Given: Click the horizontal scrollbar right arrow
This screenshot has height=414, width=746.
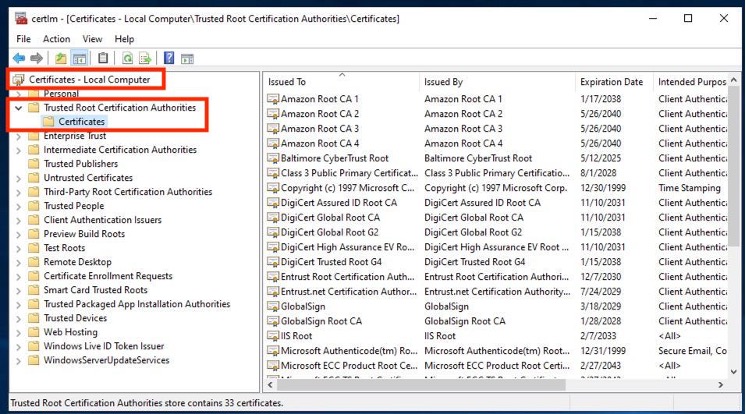Looking at the screenshot, I should pos(721,384).
